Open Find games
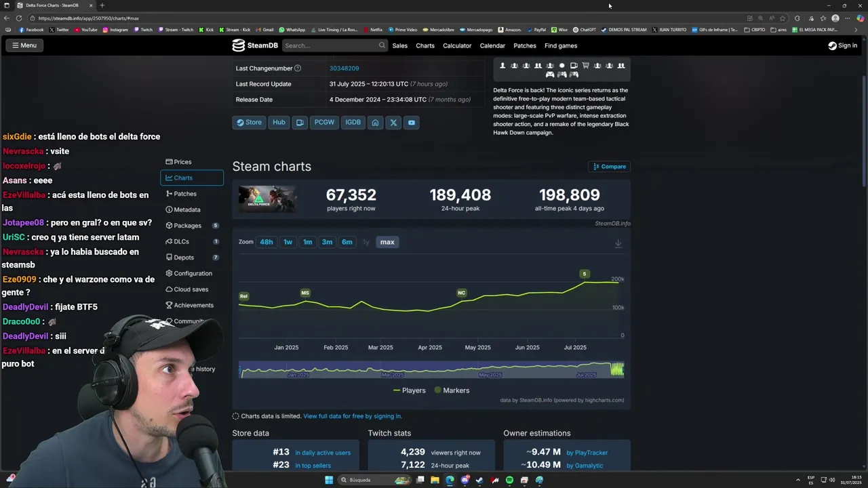 pyautogui.click(x=561, y=45)
